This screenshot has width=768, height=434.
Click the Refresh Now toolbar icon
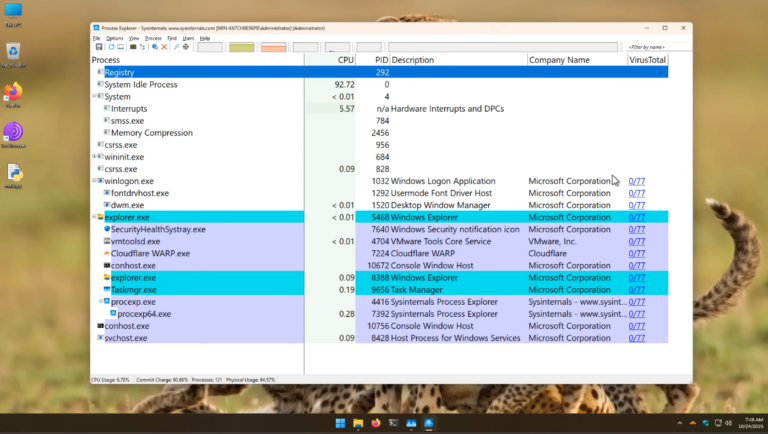tap(111, 47)
